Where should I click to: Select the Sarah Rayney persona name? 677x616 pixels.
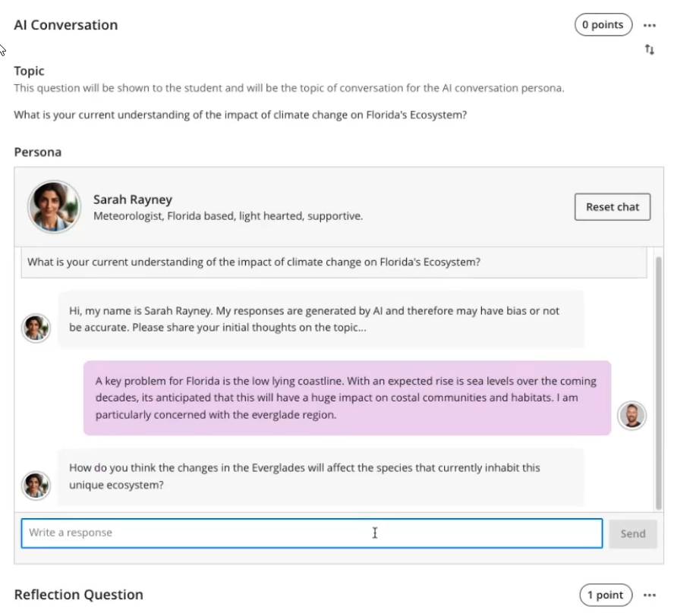tap(133, 200)
